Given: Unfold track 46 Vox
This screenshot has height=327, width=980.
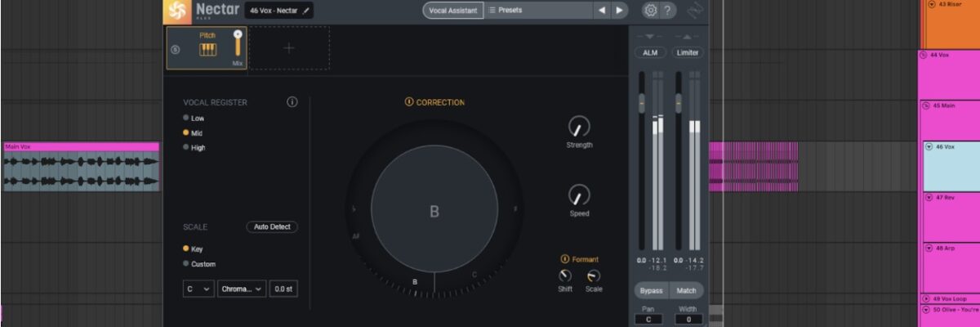Looking at the screenshot, I should (929, 147).
